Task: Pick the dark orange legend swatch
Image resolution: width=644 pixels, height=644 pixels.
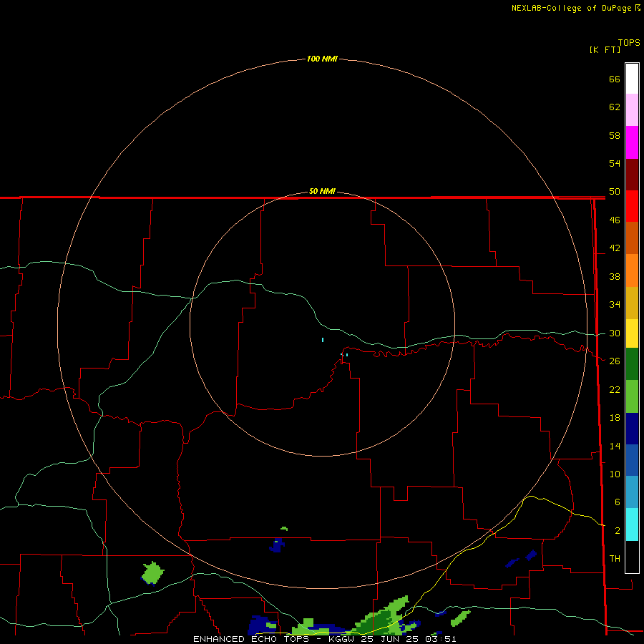Action: point(632,238)
